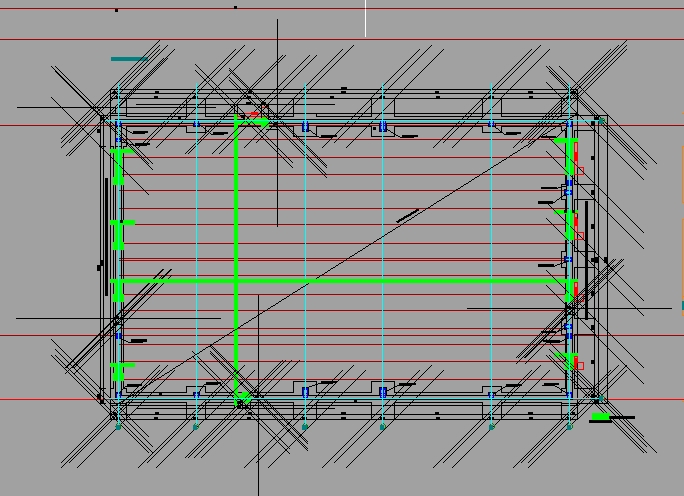This screenshot has height=496, width=684.
Task: Select the teal bar above the plan's top-left corner
Action: point(130,59)
